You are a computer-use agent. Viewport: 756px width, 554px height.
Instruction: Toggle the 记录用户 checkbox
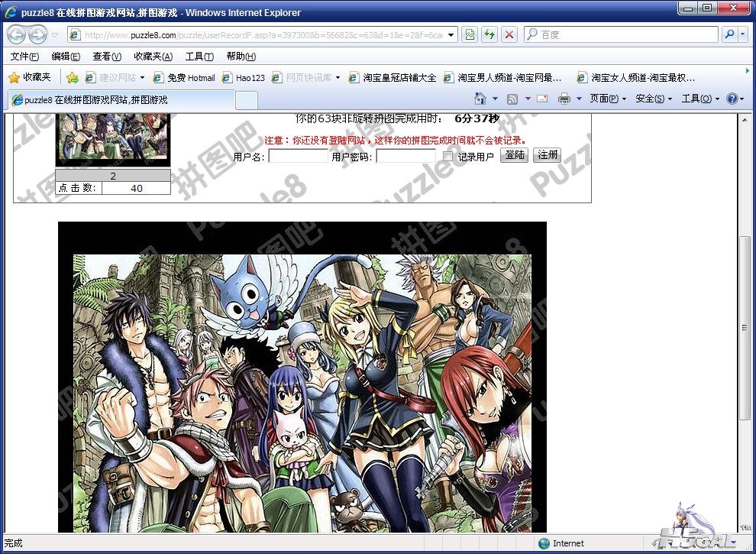tap(447, 157)
